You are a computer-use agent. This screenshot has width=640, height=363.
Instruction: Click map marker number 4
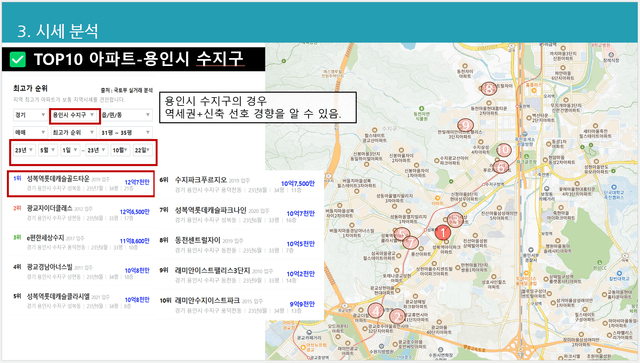376,311
